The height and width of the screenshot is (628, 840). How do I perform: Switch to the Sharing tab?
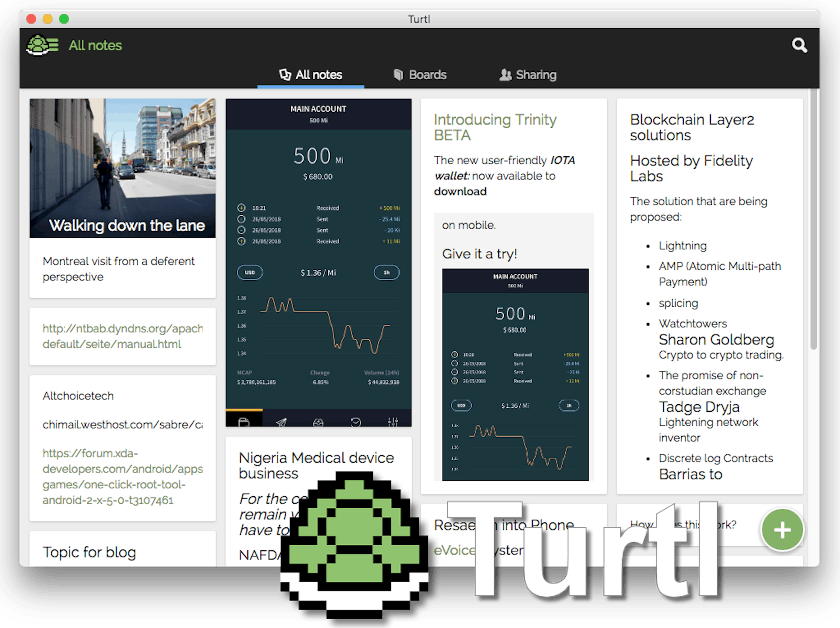528,75
